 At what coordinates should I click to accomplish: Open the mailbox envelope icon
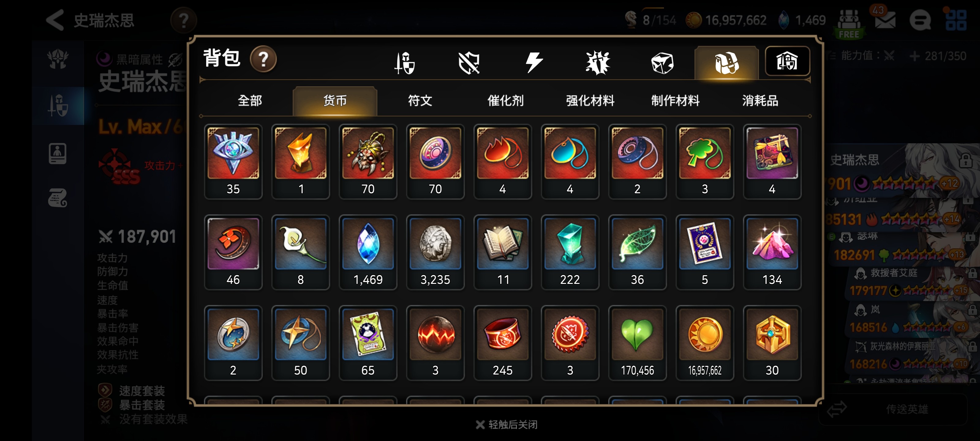(x=885, y=20)
